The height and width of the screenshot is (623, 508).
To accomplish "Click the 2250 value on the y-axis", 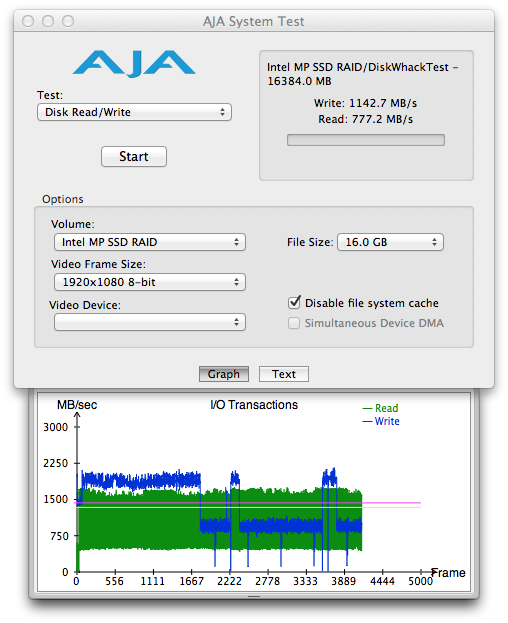I will click(56, 463).
